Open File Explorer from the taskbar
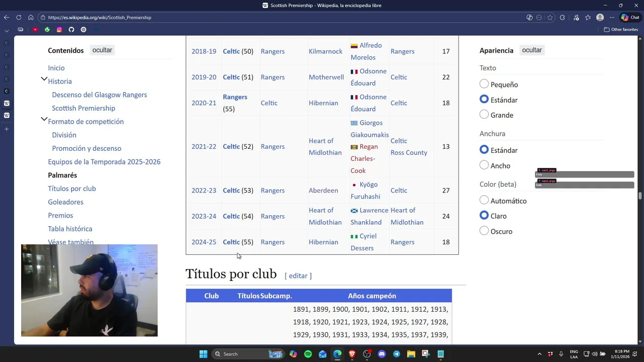 click(411, 354)
